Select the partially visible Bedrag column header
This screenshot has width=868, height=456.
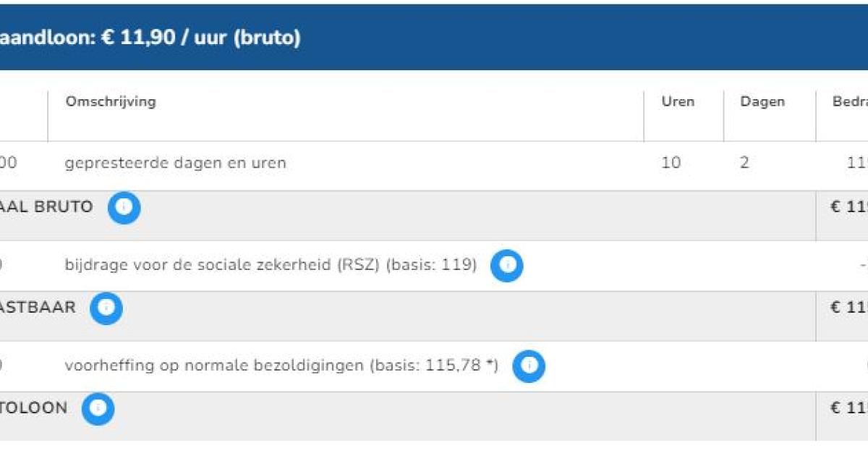coord(850,101)
